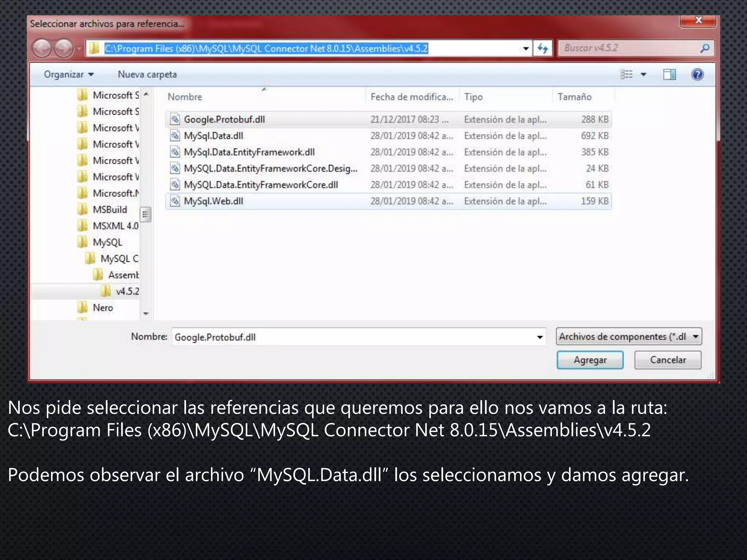Open Archivos de componentes file type dropdown
Image resolution: width=747 pixels, height=560 pixels.
pyautogui.click(x=629, y=337)
